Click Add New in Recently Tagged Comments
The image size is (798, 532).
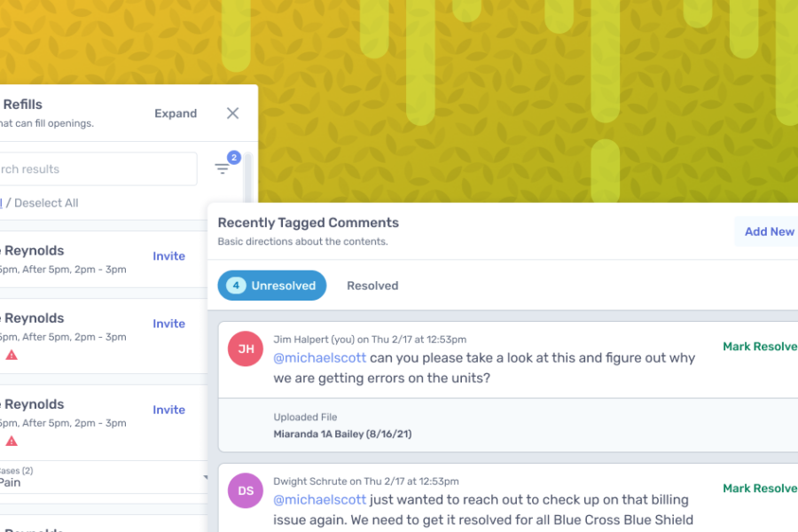click(x=768, y=231)
